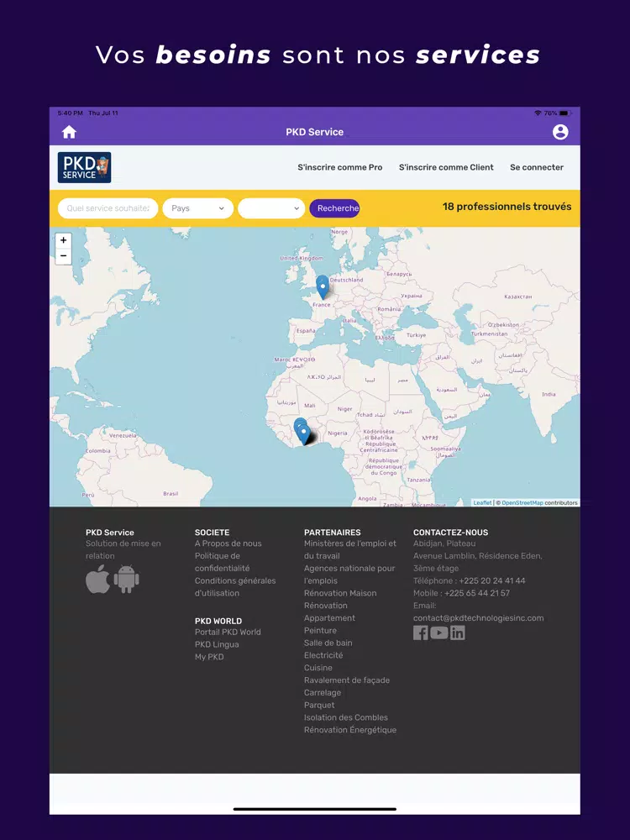Open the LinkedIn icon in footer
The image size is (630, 840).
[x=458, y=633]
